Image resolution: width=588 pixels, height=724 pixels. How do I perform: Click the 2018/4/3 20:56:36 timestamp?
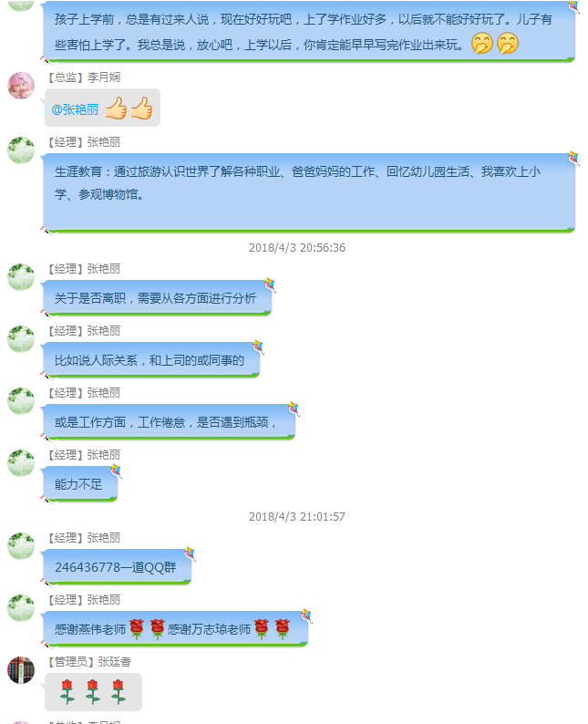tap(297, 248)
